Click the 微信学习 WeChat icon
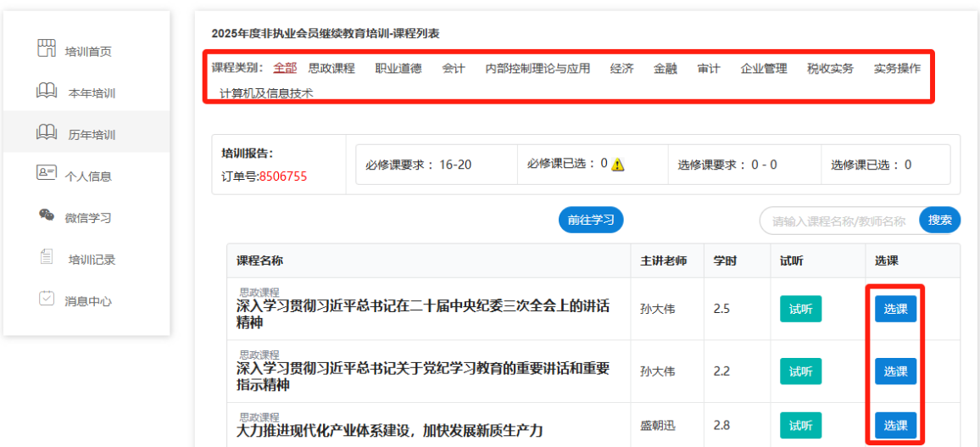The width and height of the screenshot is (980, 447). point(47,216)
